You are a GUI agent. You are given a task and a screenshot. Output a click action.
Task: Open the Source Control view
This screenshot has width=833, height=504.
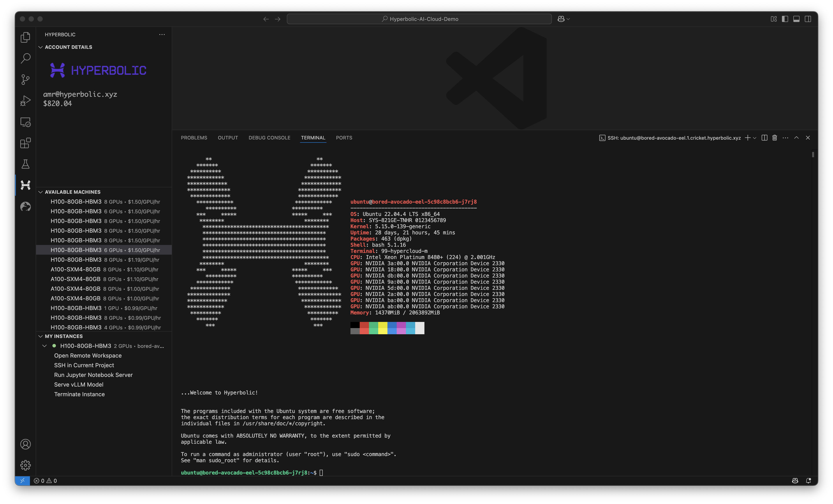point(25,79)
